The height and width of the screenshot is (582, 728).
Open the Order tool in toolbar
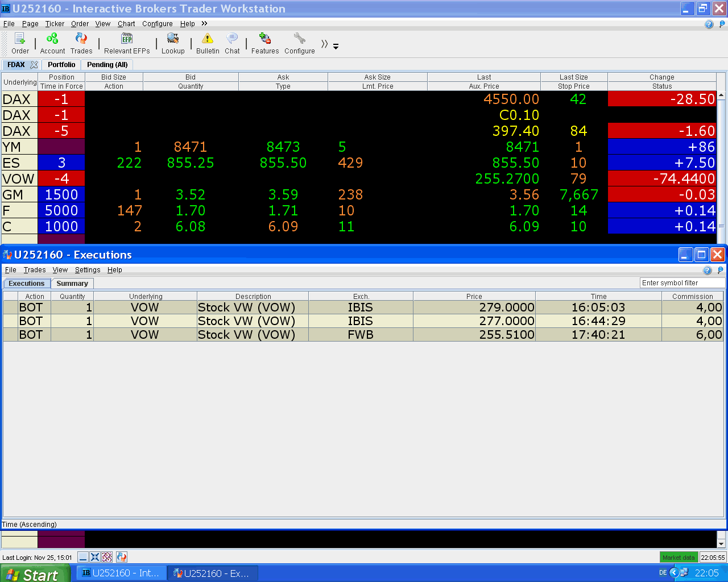tap(20, 43)
